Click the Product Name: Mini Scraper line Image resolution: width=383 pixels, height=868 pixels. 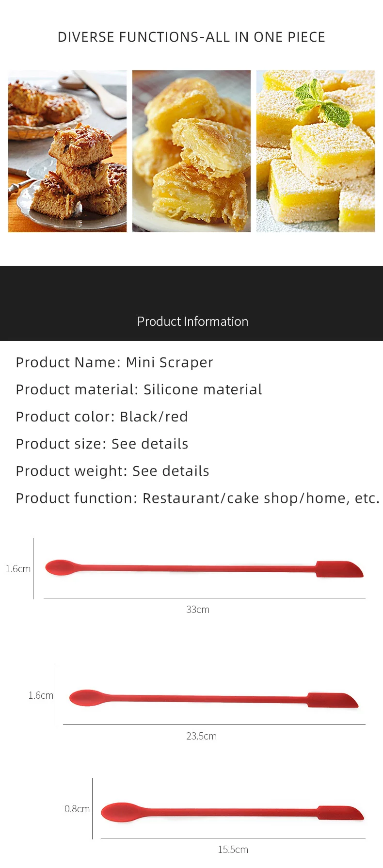(114, 363)
